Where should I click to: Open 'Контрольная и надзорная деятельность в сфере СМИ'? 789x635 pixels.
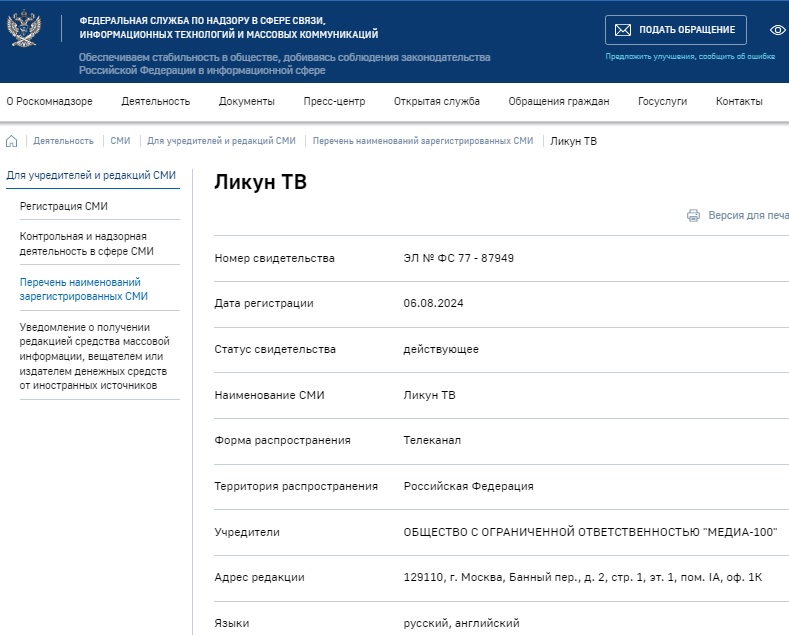pos(87,244)
